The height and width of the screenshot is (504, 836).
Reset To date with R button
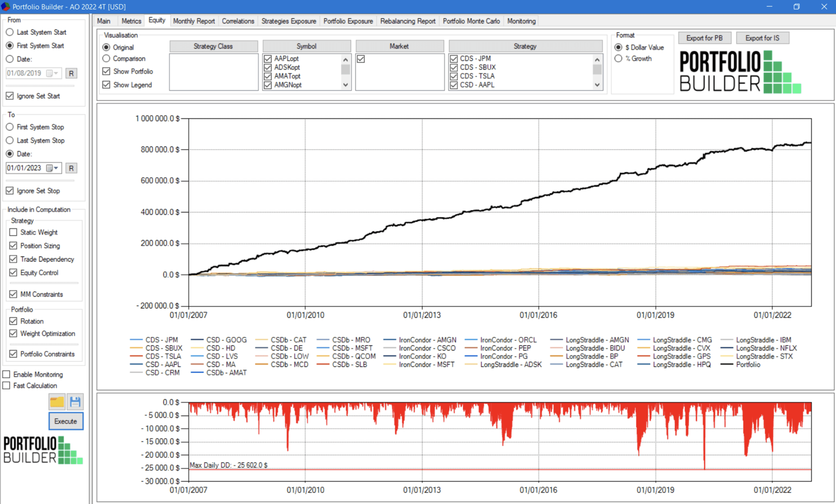tap(71, 168)
